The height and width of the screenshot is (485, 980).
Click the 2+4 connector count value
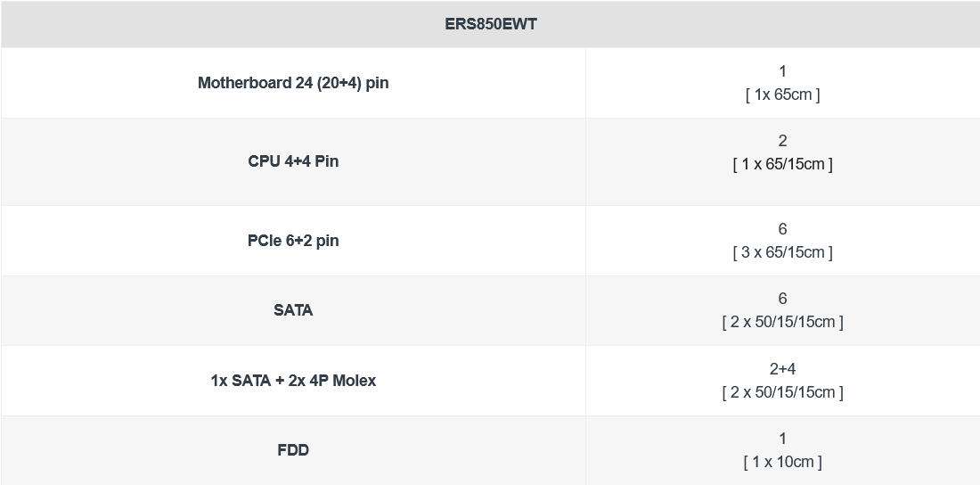tap(782, 369)
